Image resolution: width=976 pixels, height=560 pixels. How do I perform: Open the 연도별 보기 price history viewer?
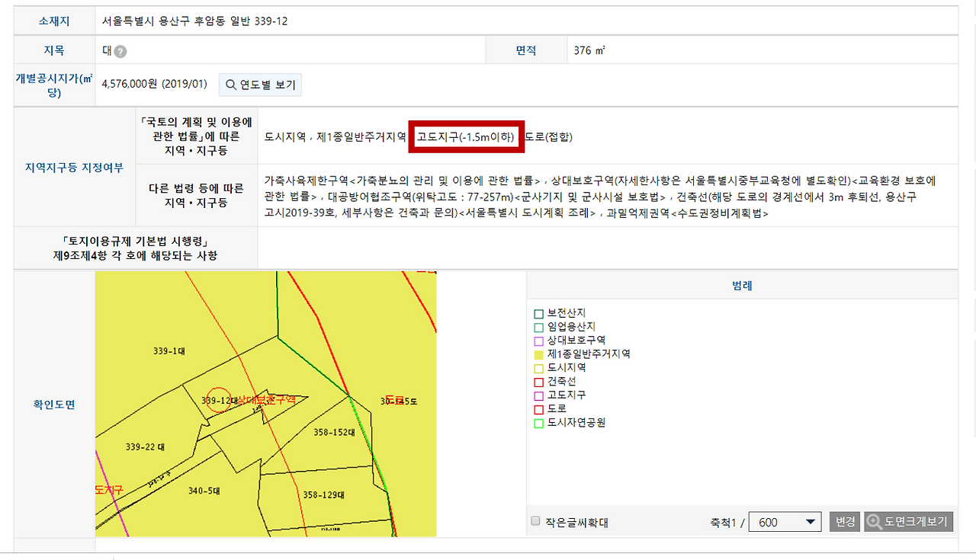click(x=258, y=84)
